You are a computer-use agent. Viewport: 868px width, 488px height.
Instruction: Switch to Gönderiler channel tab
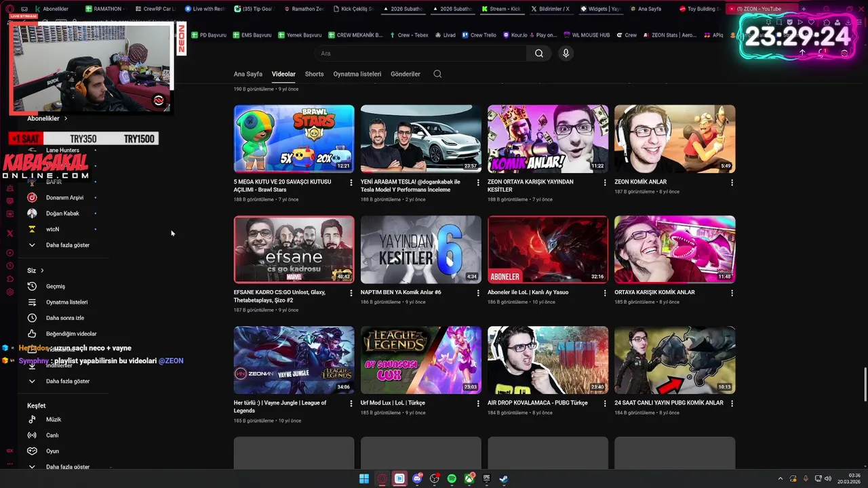(x=406, y=74)
